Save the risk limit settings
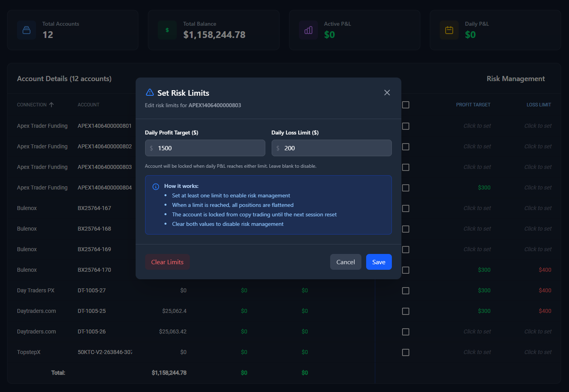The width and height of the screenshot is (569, 392). click(x=378, y=262)
